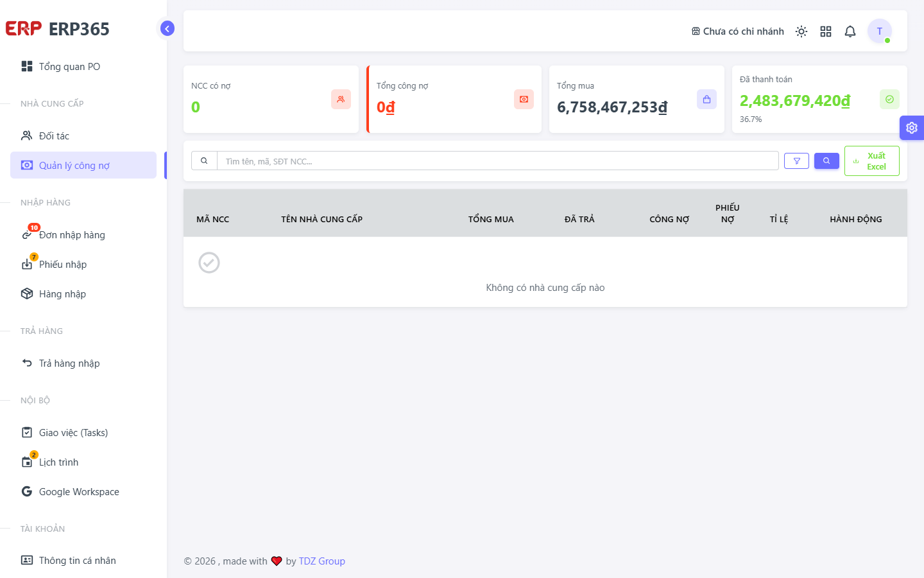Click the Đối tác people icon
The image size is (924, 578).
tap(27, 136)
